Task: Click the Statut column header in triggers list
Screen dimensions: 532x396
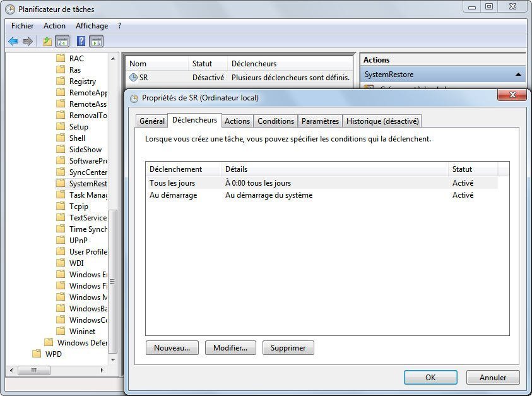Action: pyautogui.click(x=473, y=169)
